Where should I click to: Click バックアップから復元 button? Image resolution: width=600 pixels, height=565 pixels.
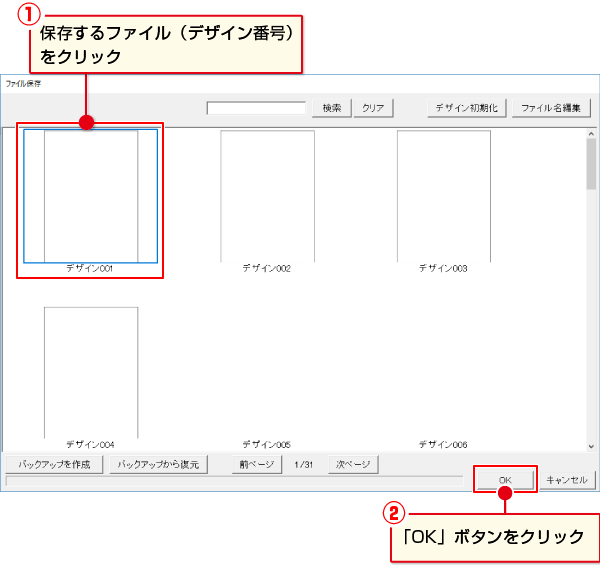coord(158,464)
